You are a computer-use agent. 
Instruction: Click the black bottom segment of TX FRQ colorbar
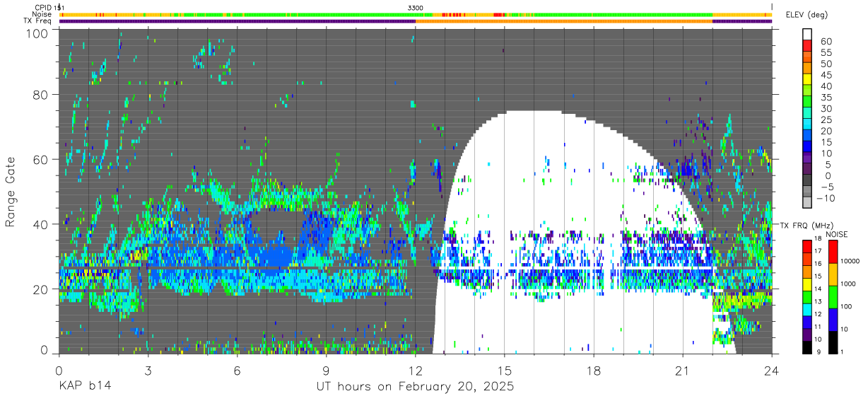(809, 347)
